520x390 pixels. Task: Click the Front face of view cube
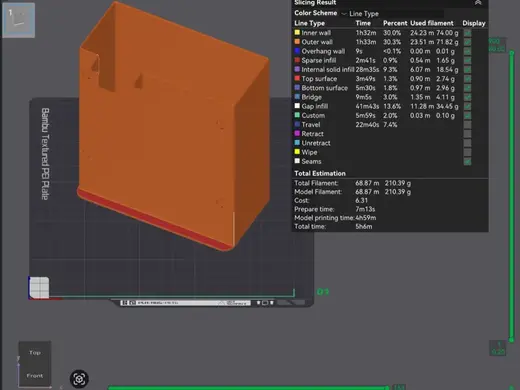35,376
